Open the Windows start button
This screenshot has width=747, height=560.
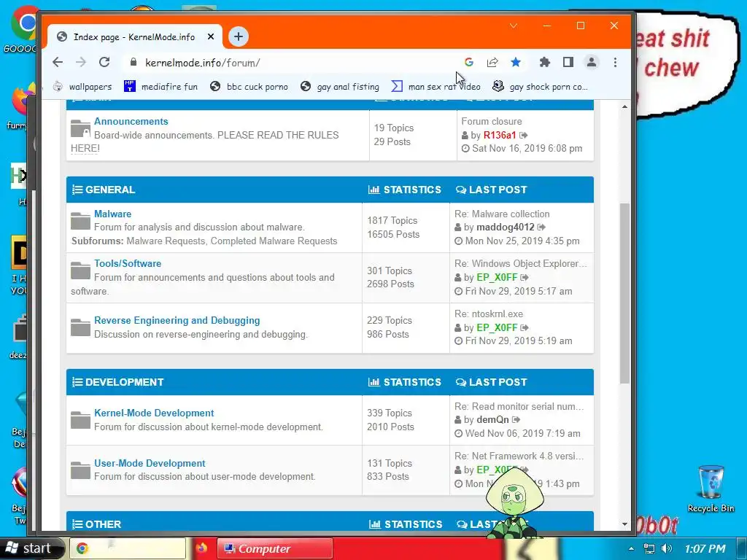click(x=31, y=548)
